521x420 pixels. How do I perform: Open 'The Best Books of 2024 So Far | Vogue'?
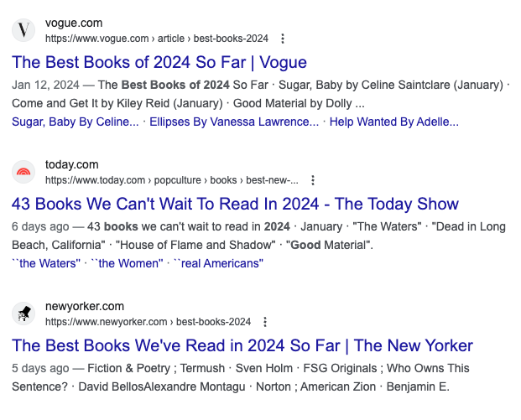click(159, 62)
